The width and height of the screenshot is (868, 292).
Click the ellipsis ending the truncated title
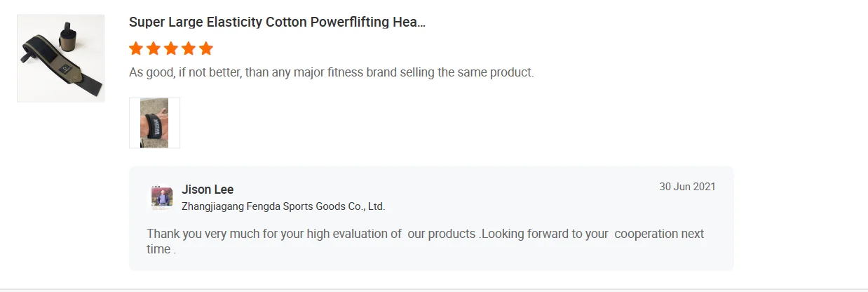[420, 22]
